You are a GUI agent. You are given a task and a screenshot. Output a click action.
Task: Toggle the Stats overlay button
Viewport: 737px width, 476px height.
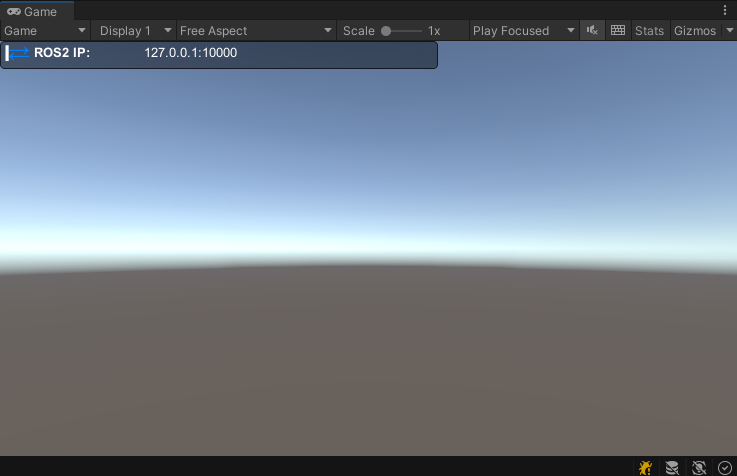[x=650, y=31]
